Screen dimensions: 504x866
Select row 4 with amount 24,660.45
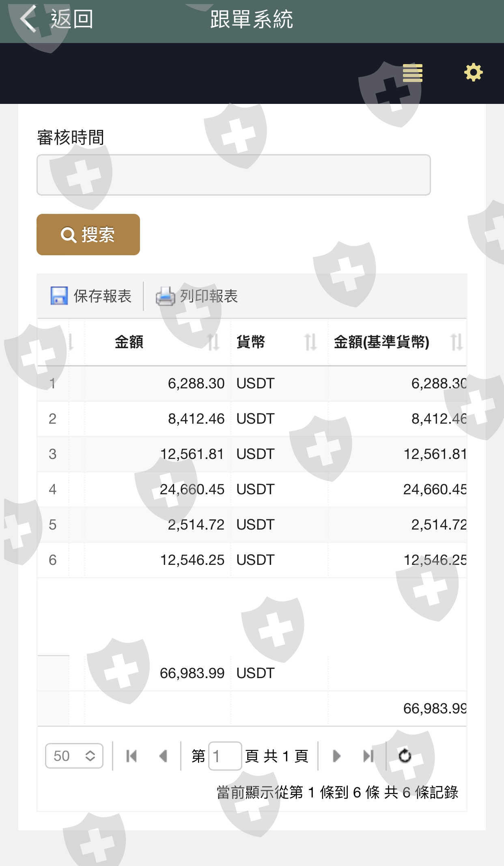click(192, 489)
